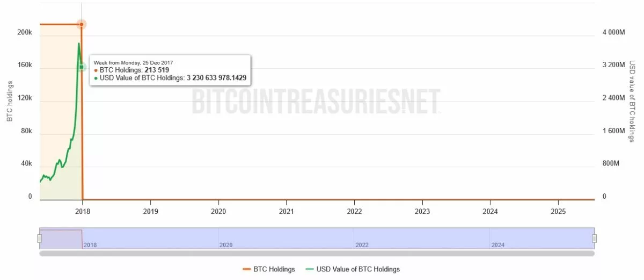
Task: Click the 2022 marker in the navigator
Action: 362,245
